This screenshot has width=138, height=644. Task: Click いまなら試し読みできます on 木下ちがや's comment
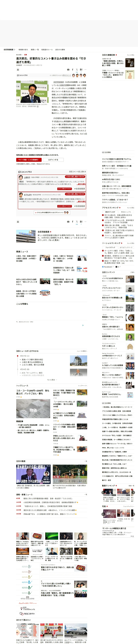(75, 194)
